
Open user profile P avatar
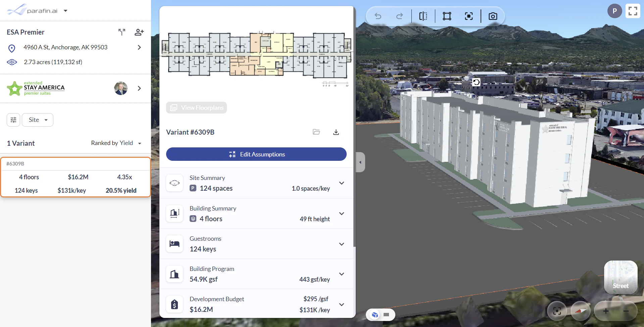click(614, 11)
